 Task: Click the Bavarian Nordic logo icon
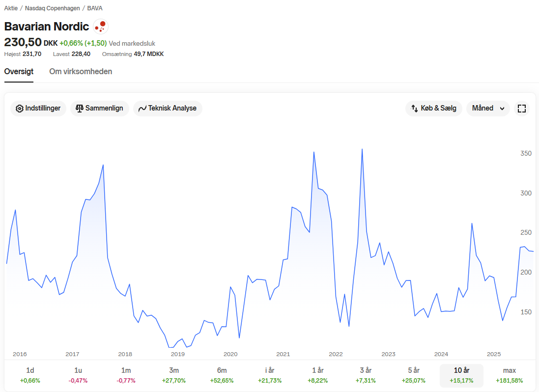point(101,27)
